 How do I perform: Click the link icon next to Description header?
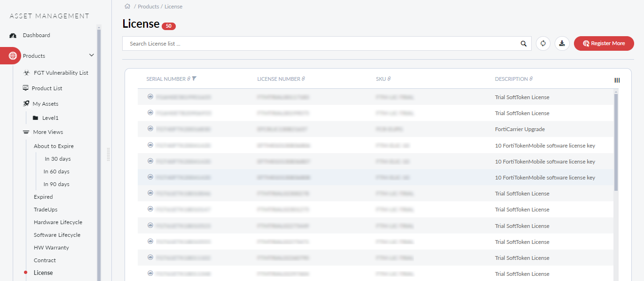[531, 79]
